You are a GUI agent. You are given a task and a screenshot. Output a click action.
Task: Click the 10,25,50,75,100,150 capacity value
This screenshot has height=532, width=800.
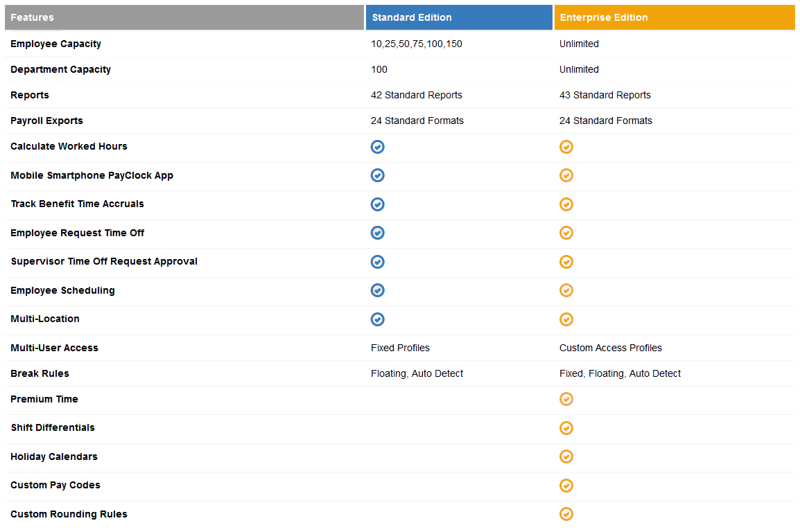tap(417, 44)
